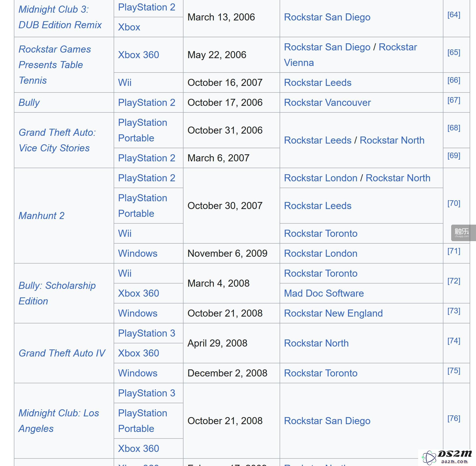This screenshot has height=466, width=476.
Task: Open the Mad Doc Software link
Action: [x=324, y=293]
